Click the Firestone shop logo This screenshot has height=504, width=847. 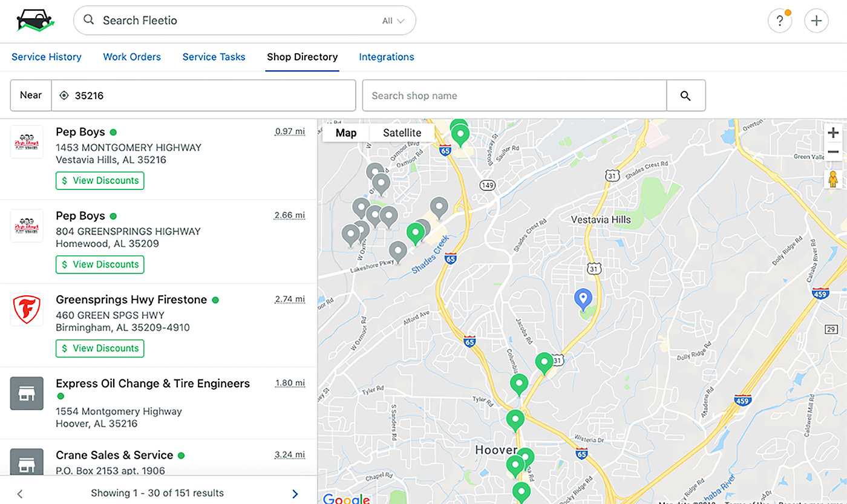[x=27, y=310]
